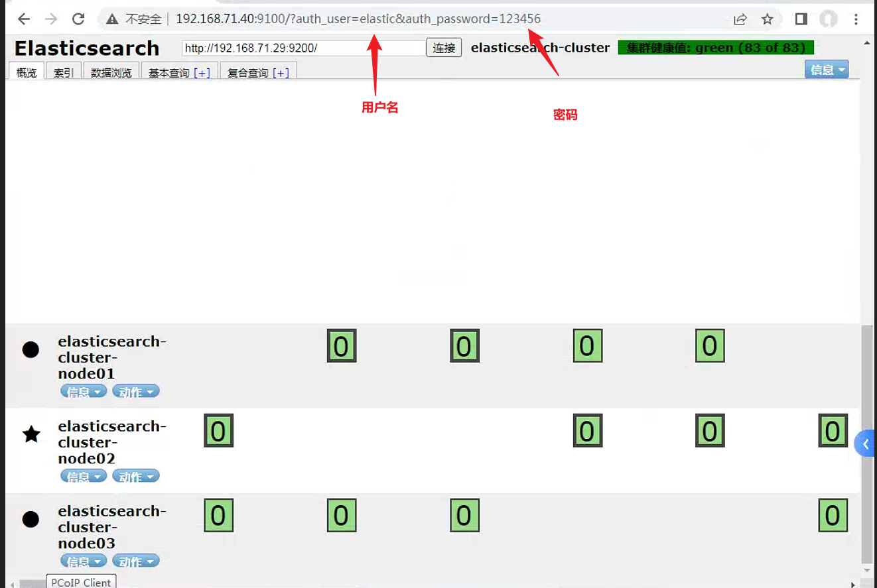Click the not-secure warning triangle icon
The height and width of the screenshot is (588, 877).
[112, 19]
